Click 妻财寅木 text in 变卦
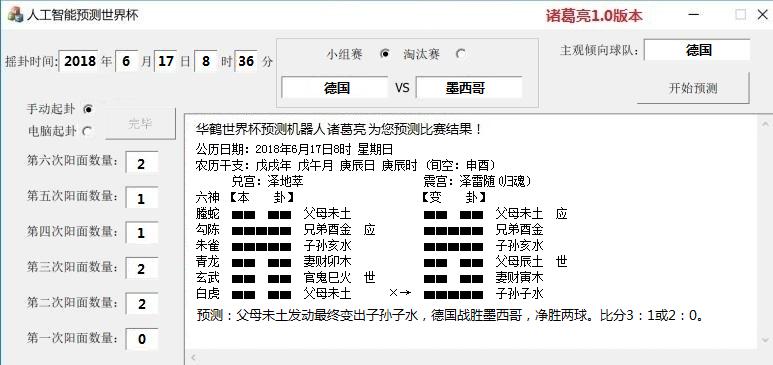This screenshot has height=365, width=773. click(520, 278)
